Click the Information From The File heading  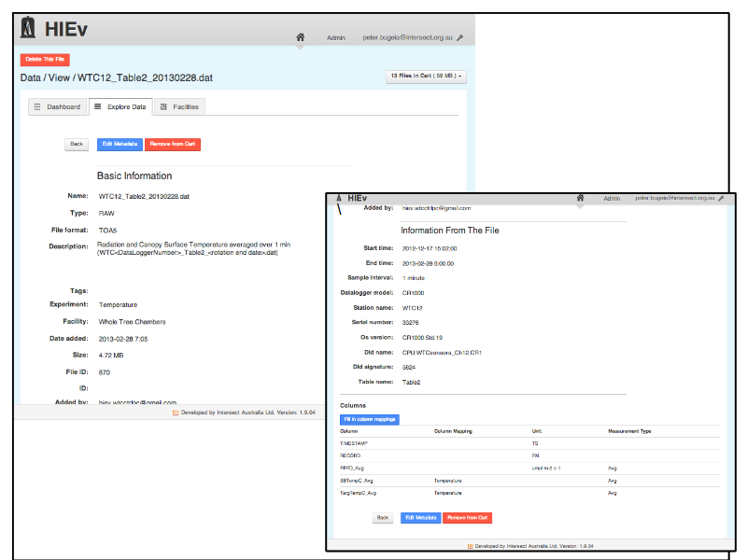pyautogui.click(x=450, y=231)
